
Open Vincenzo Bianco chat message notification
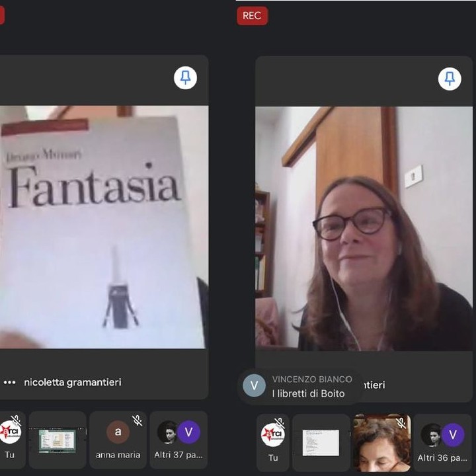pyautogui.click(x=300, y=387)
